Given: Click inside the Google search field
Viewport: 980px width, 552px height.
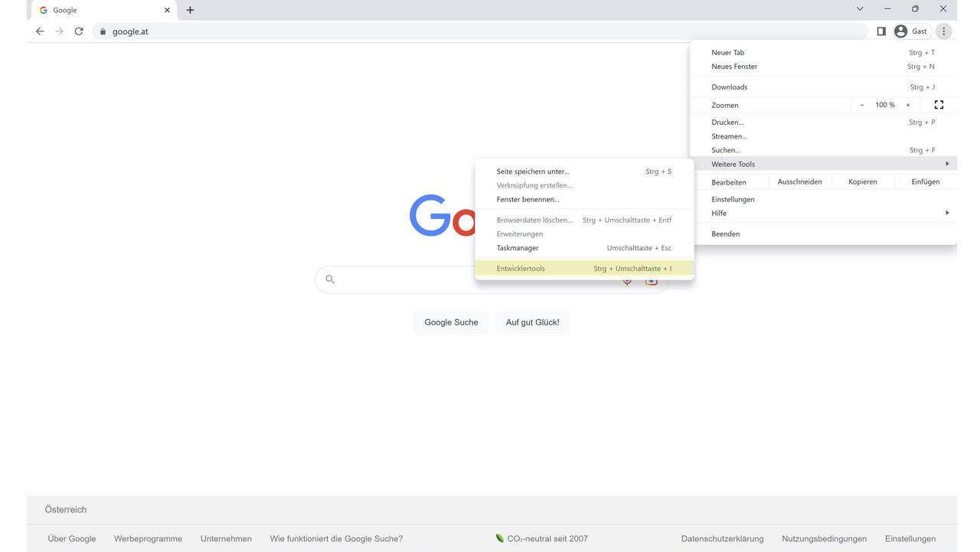Looking at the screenshot, I should (x=475, y=279).
